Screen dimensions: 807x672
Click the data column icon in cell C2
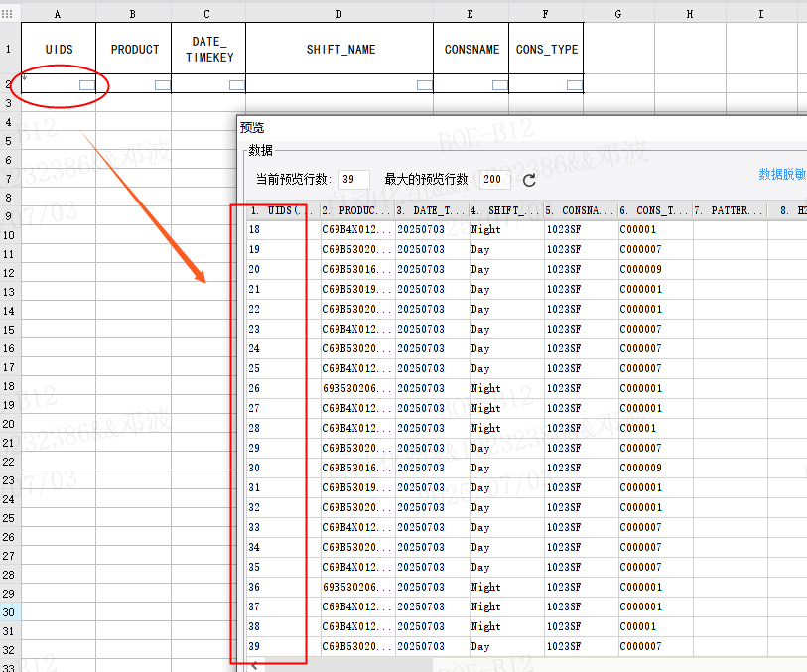pyautogui.click(x=237, y=85)
